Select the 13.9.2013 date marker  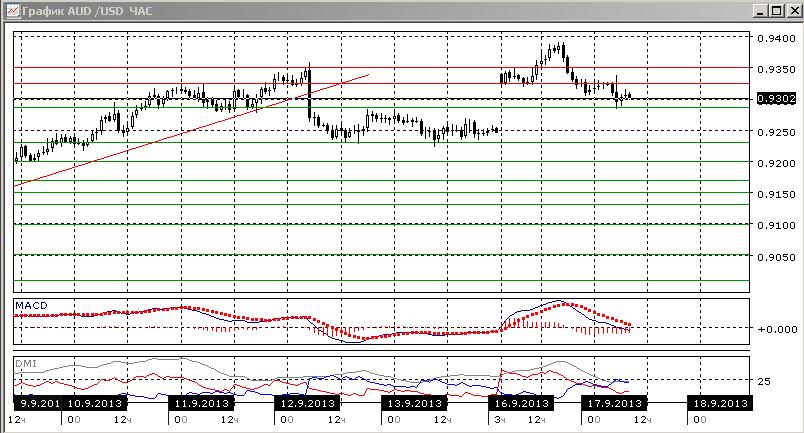(414, 403)
